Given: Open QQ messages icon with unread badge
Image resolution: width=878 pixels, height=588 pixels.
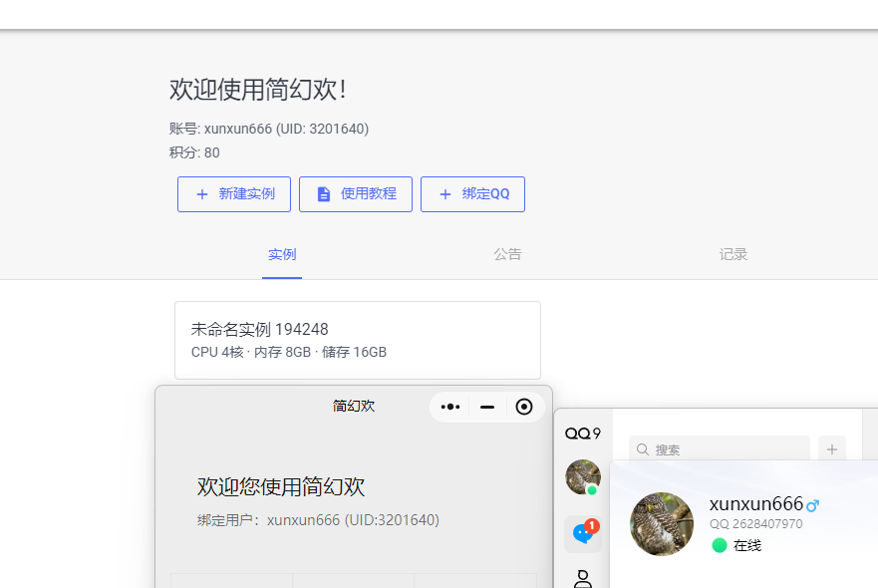Looking at the screenshot, I should [x=583, y=533].
